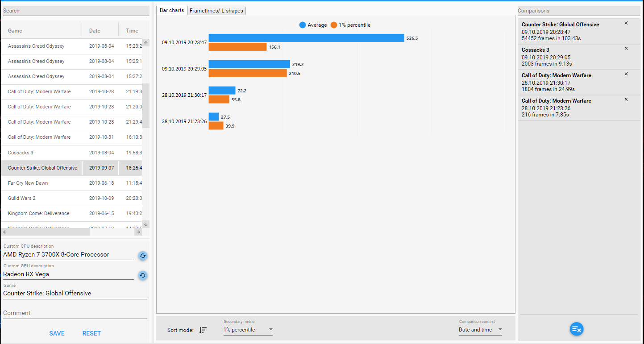This screenshot has width=644, height=344.
Task: Click the 156.1 percentile bar
Action: pyautogui.click(x=237, y=46)
